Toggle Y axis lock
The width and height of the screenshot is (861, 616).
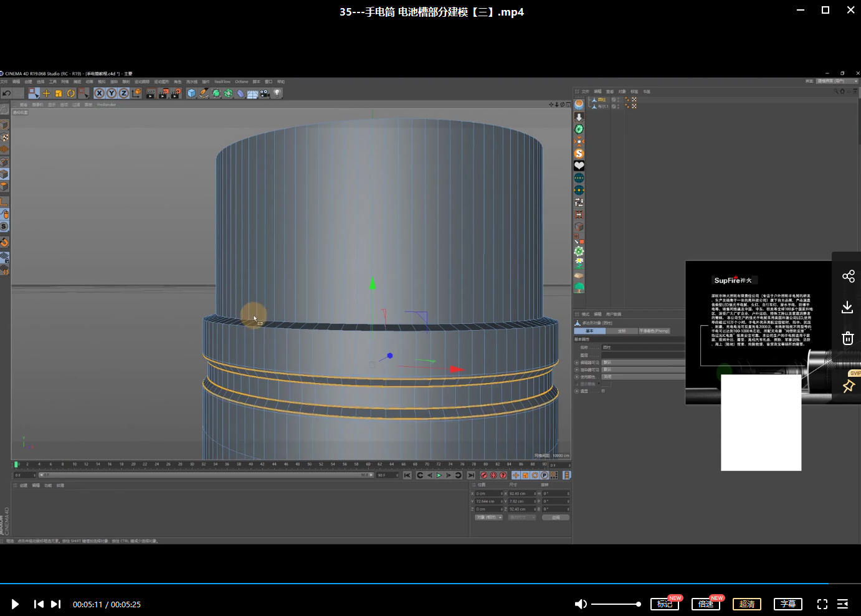112,93
